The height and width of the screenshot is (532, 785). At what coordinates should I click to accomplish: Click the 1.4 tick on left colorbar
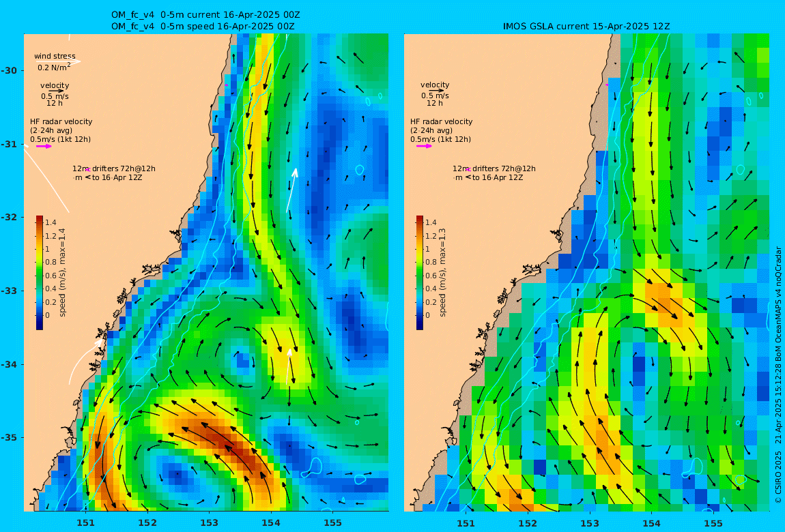(x=51, y=222)
